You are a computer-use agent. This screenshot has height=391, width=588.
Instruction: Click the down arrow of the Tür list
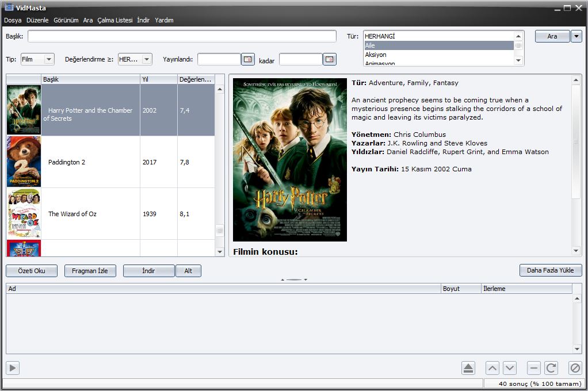518,60
